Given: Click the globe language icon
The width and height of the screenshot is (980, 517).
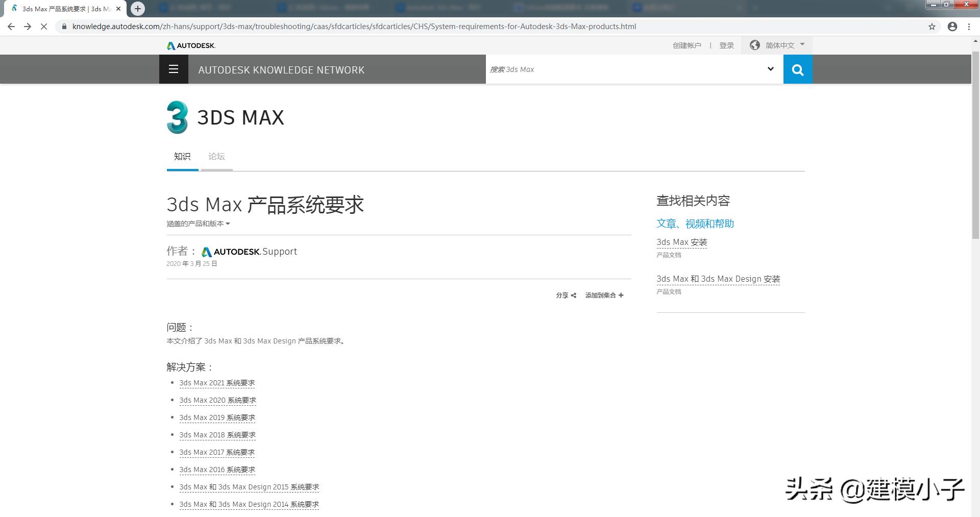Looking at the screenshot, I should tap(755, 45).
